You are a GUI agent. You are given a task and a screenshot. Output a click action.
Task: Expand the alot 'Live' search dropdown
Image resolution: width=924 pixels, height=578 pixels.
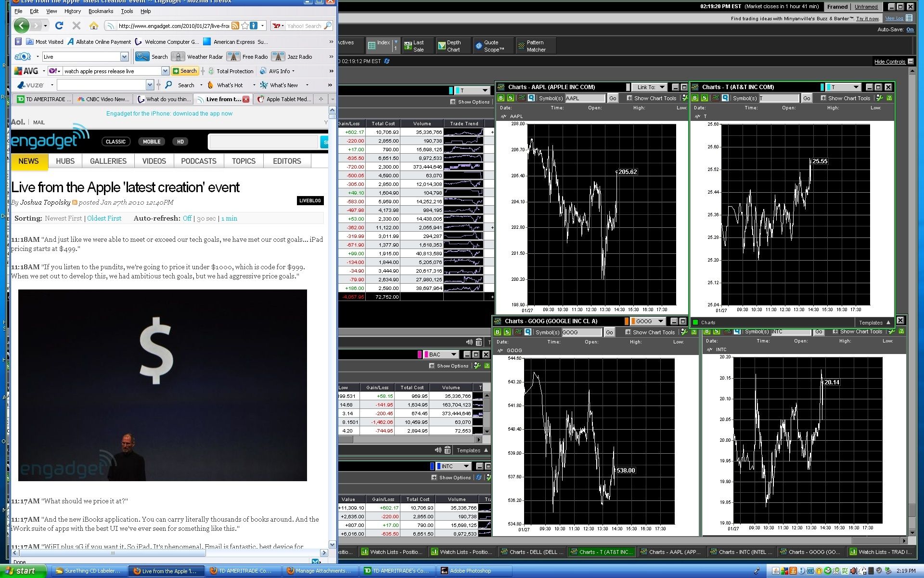[124, 57]
